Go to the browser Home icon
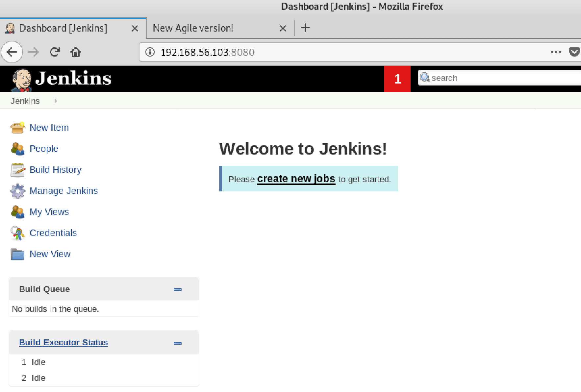This screenshot has width=581, height=392. 76,52
